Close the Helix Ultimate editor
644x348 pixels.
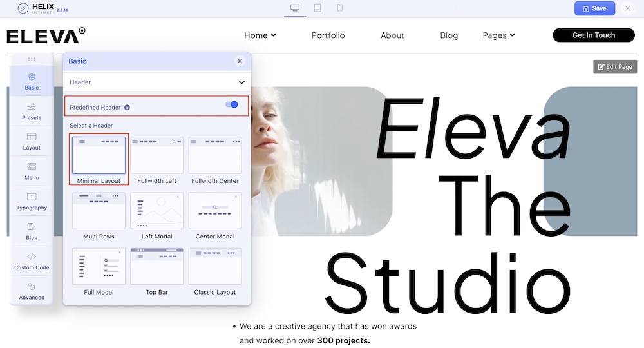click(627, 8)
